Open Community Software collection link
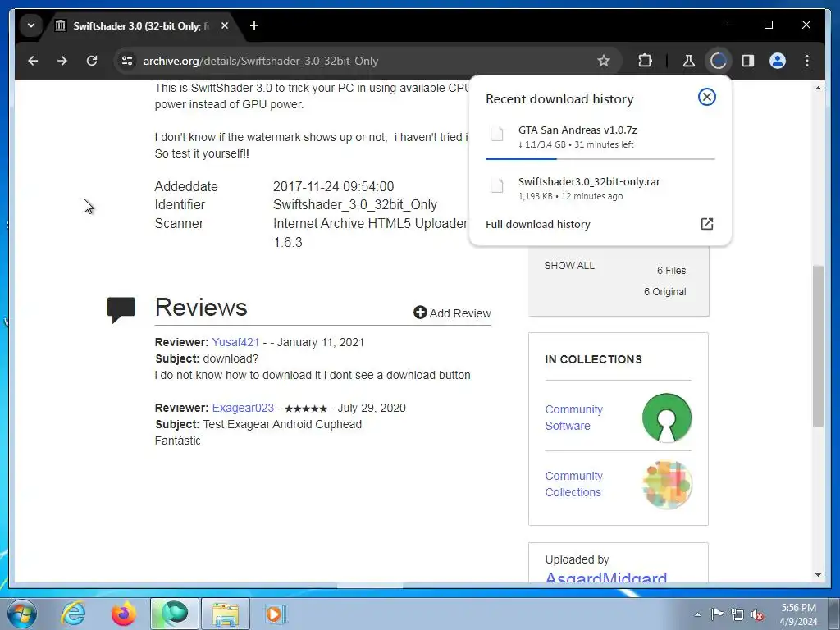Viewport: 840px width, 630px height. [x=573, y=418]
